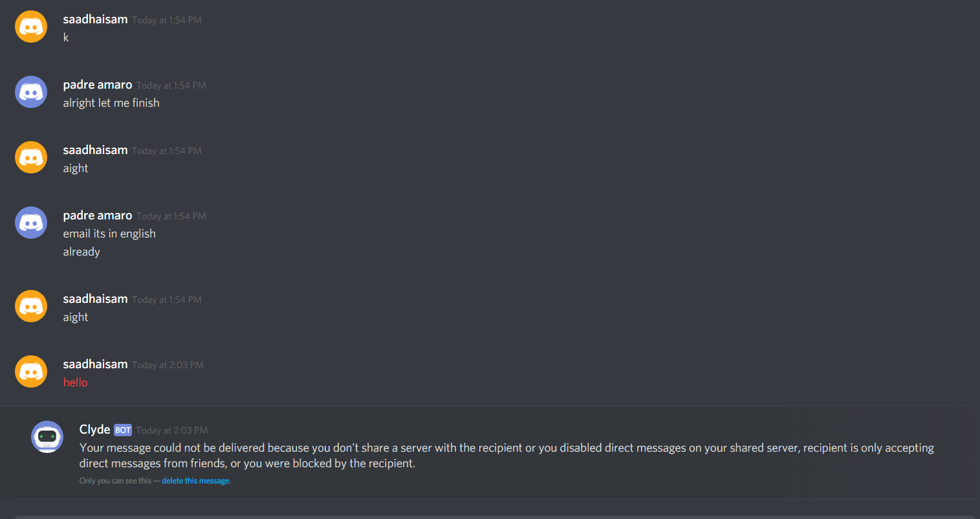Screen dimensions: 980x519
Task: Open the Clyde bot avatar
Action: tap(47, 437)
